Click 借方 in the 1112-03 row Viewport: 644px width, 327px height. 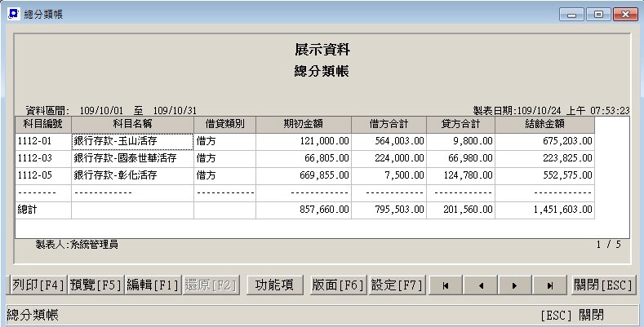(224, 158)
